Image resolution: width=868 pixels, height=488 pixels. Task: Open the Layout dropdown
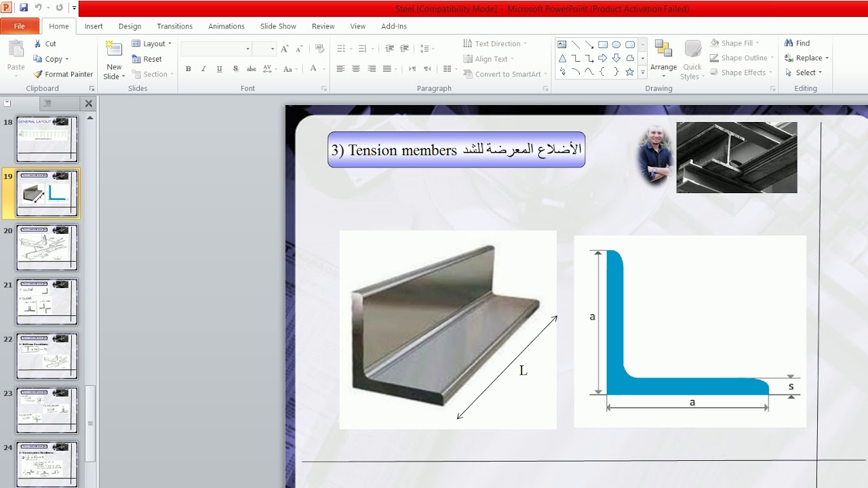152,43
